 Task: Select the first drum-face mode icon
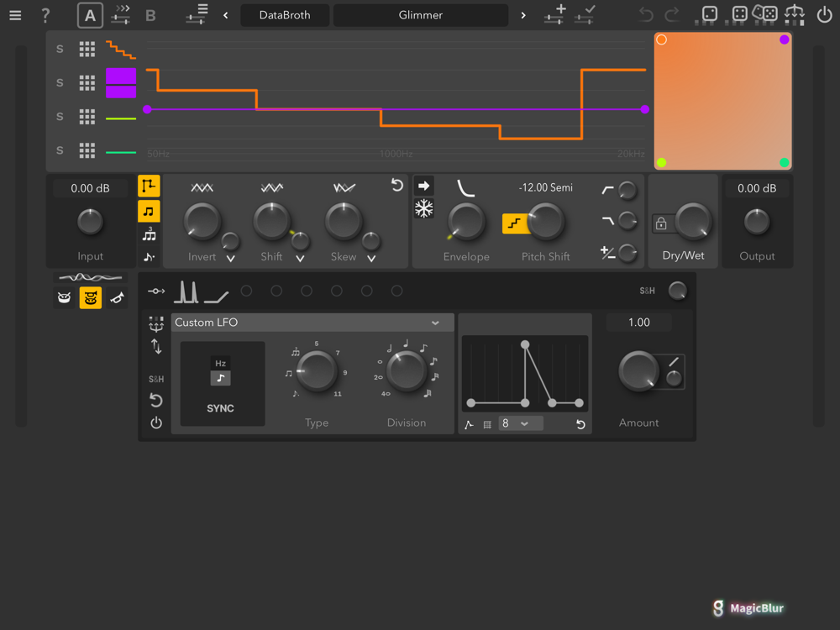tap(65, 298)
